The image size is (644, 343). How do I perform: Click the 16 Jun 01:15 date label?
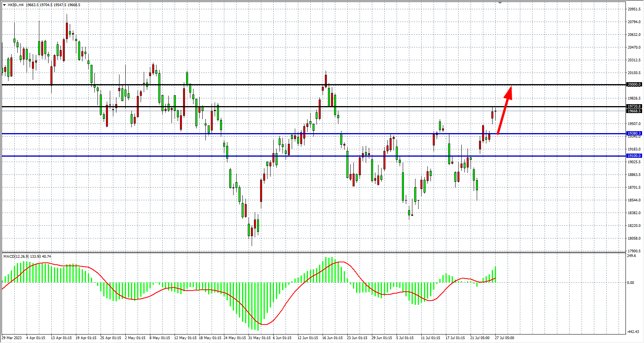[332, 338]
